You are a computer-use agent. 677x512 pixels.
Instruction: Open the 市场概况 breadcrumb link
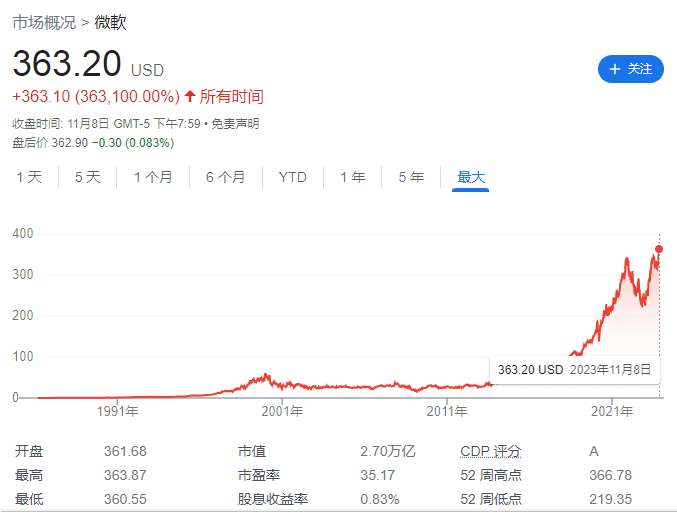(44, 22)
